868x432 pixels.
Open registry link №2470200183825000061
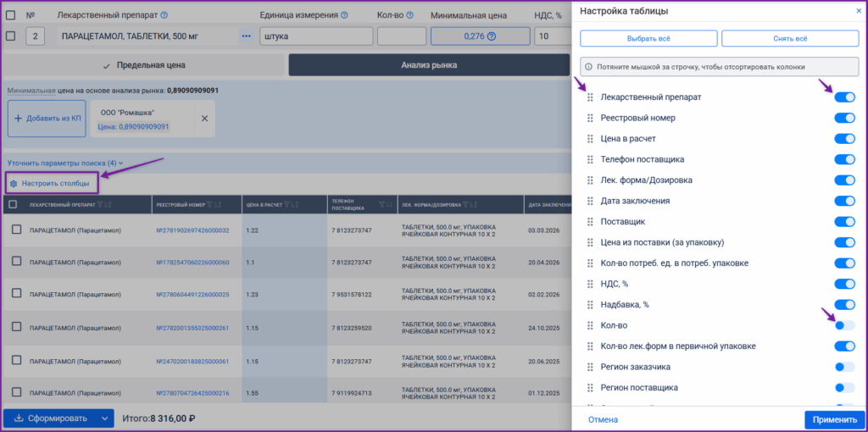coord(192,361)
